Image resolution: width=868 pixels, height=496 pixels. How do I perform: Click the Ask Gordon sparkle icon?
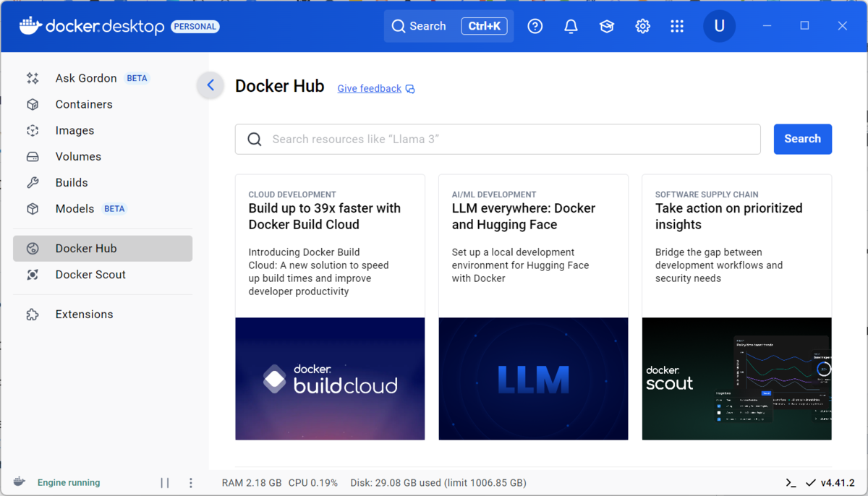click(33, 78)
